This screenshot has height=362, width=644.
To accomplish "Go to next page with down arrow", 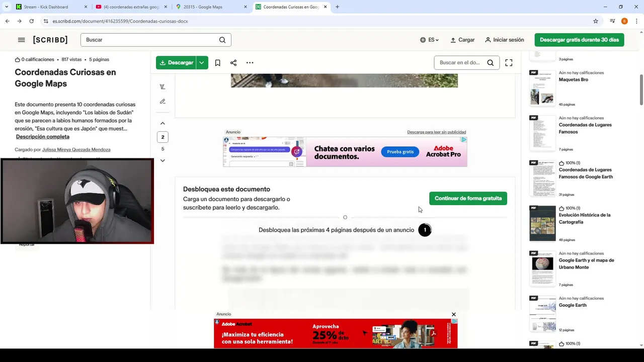I will (x=163, y=160).
